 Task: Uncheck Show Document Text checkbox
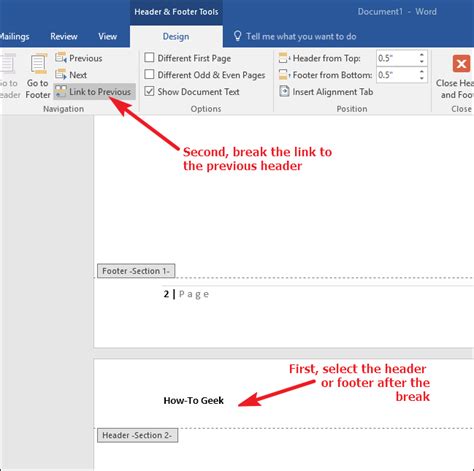(149, 91)
